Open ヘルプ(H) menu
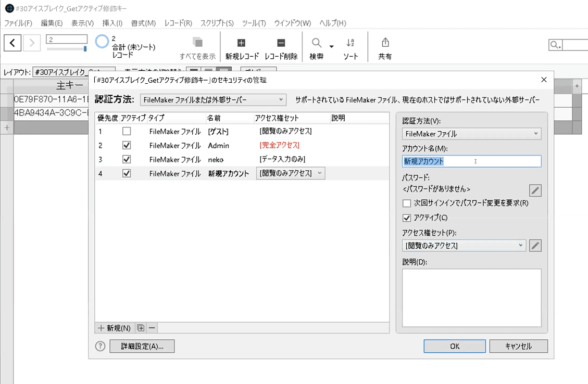The image size is (588, 384). [x=333, y=23]
